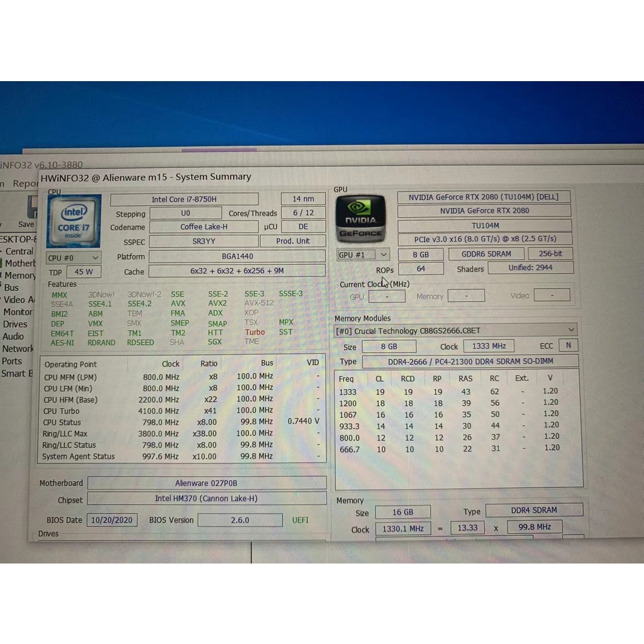
Task: Open the GPU #1 selector dropdown
Action: (x=364, y=255)
